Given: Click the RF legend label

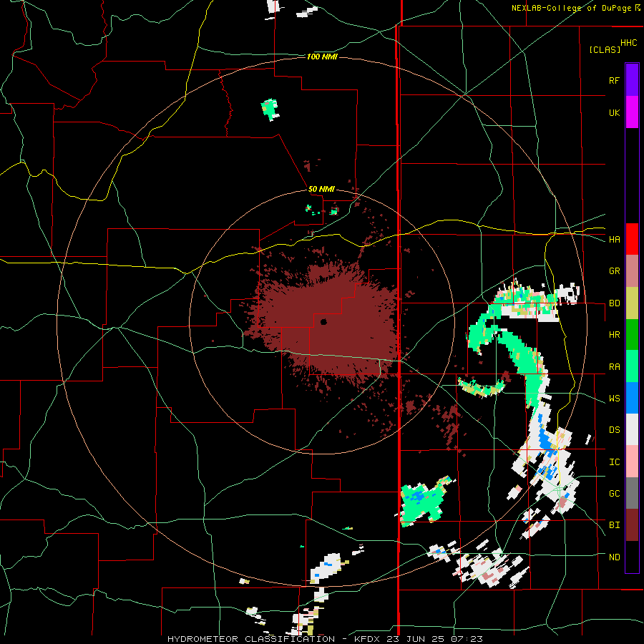Looking at the screenshot, I should click(614, 80).
